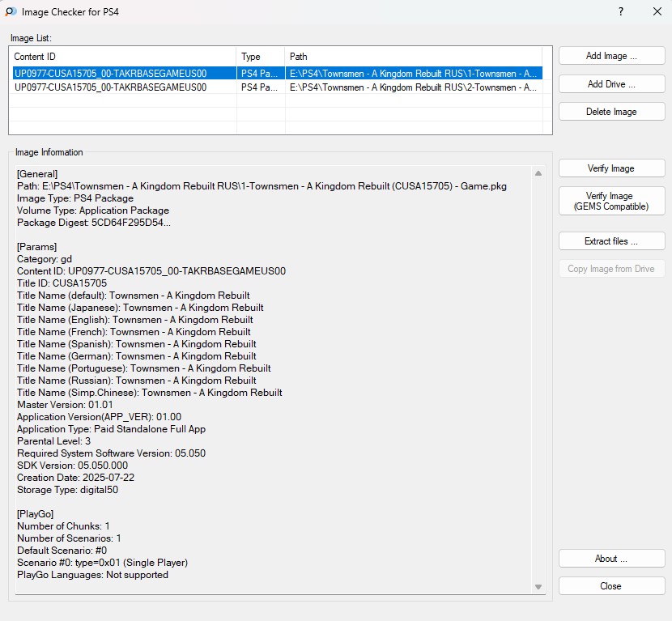Click the Number of Chunks: 1 line
The width and height of the screenshot is (672, 621).
point(63,526)
